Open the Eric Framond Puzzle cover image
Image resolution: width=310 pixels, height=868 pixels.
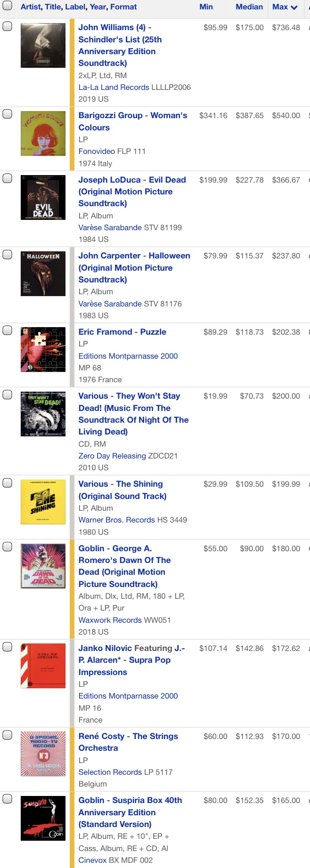[43, 350]
